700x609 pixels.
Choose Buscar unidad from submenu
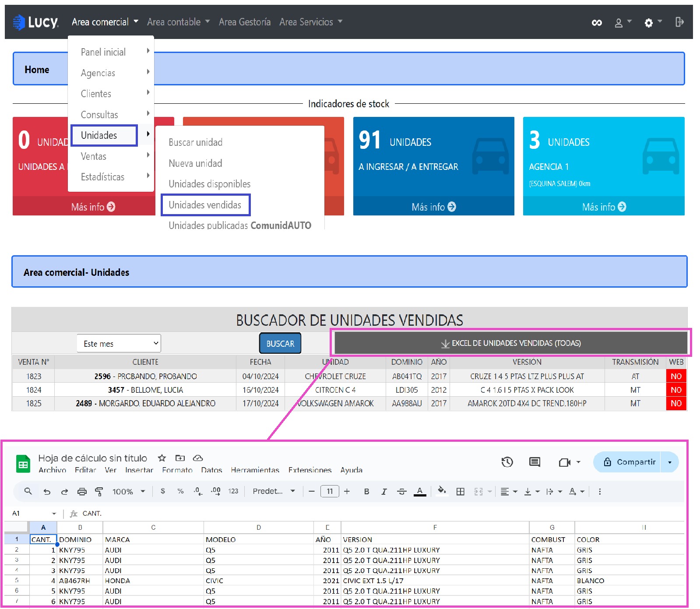(x=195, y=142)
